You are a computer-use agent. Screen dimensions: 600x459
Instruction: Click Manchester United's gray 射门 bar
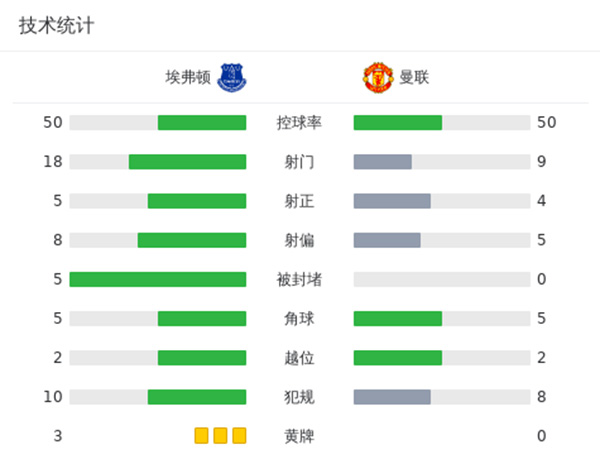[x=383, y=162]
